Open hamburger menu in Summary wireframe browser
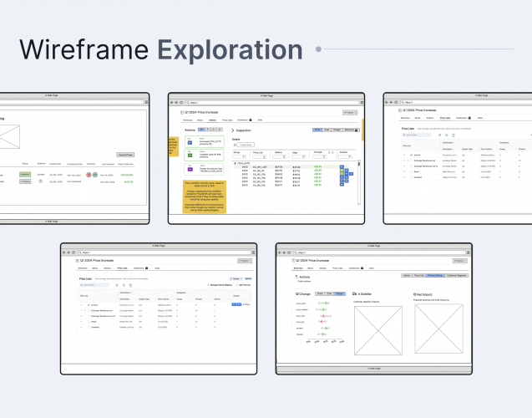Screen dimensions: 532x418 point(469,252)
